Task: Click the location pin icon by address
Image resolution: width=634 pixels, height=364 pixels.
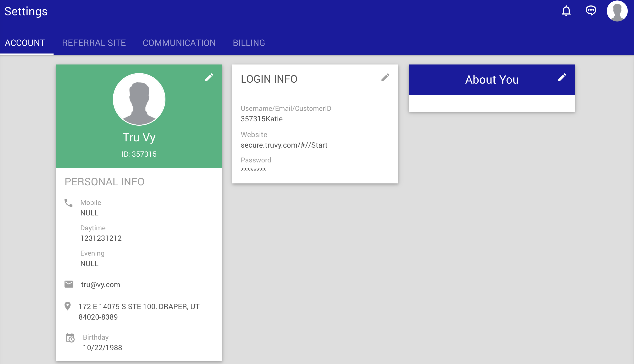Action: click(68, 306)
